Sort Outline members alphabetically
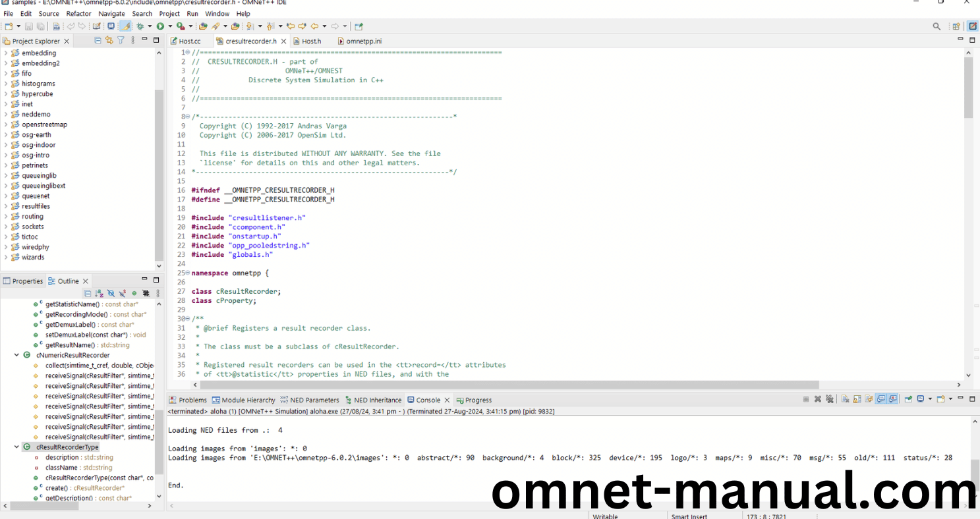Image resolution: width=980 pixels, height=519 pixels. [x=99, y=293]
